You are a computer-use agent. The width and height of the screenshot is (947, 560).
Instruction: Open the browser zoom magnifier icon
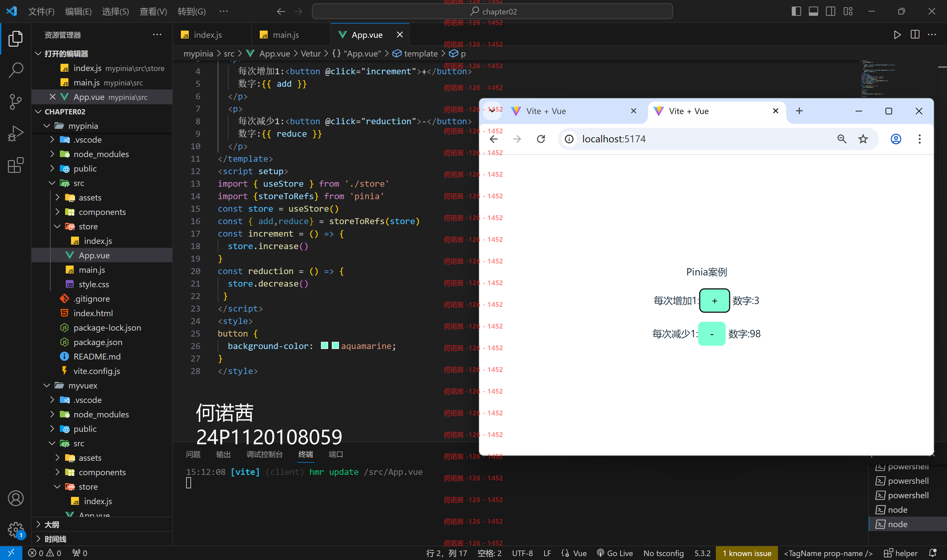click(x=842, y=139)
